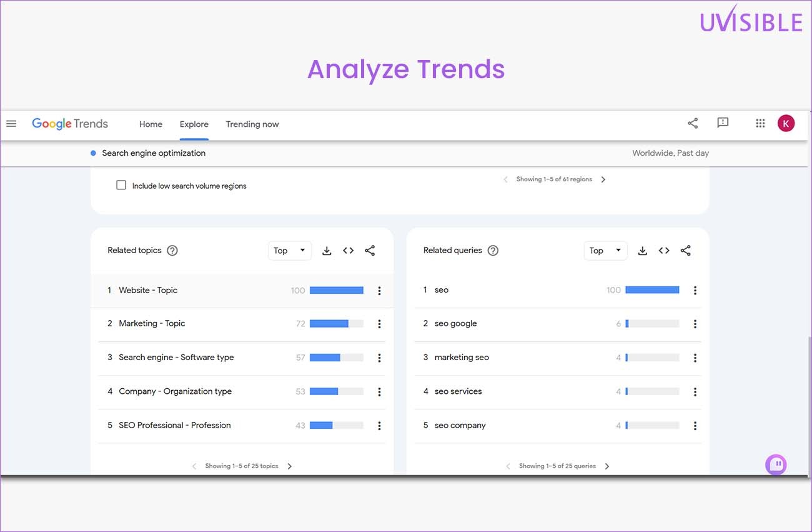Click the seo services query
The width and height of the screenshot is (812, 532).
458,391
